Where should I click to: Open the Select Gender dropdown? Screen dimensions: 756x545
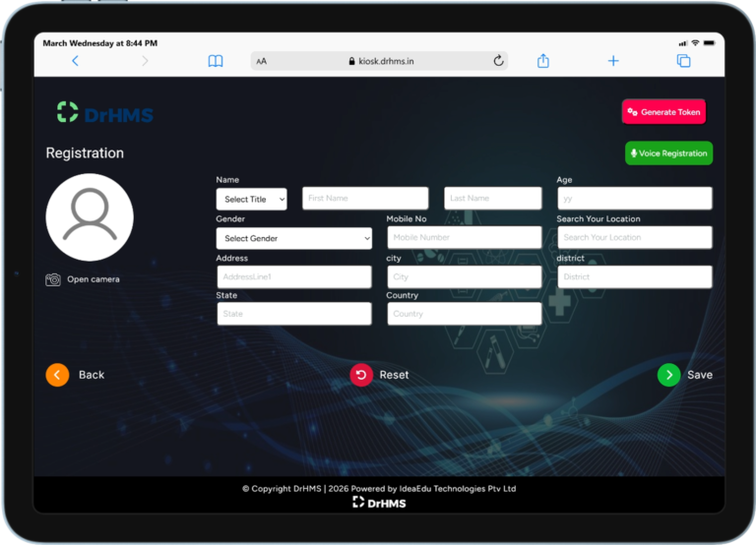click(293, 238)
